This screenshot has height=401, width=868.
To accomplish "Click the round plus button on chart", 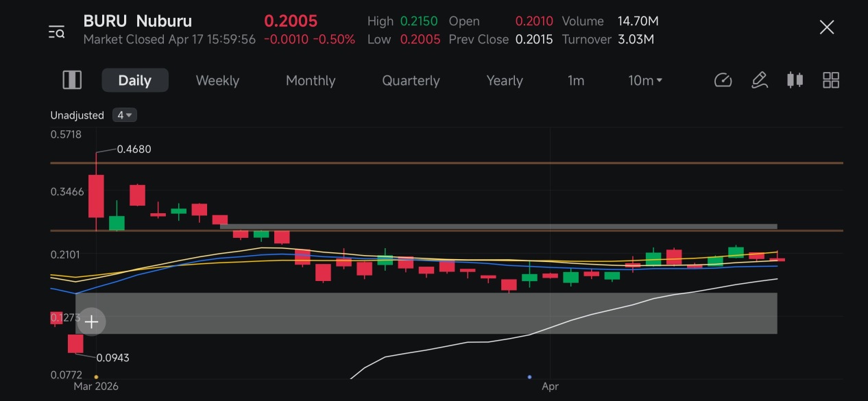I will 91,321.
